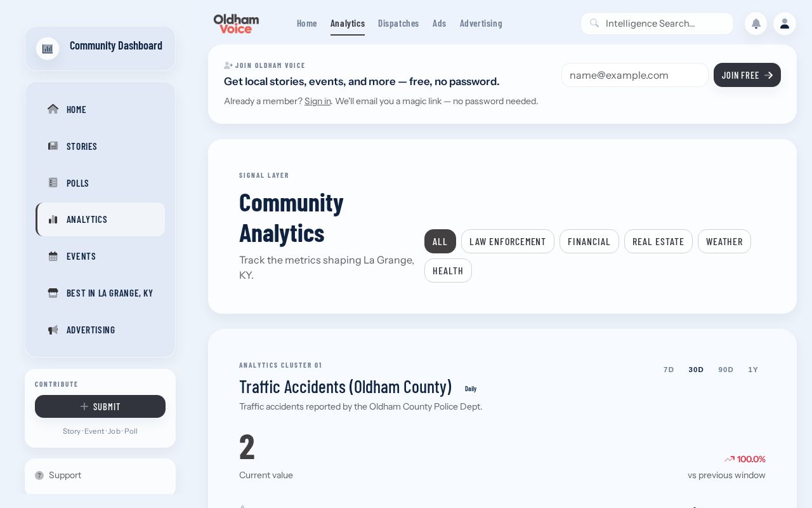
Task: Click the Best in La Grange store icon
Action: pos(53,293)
